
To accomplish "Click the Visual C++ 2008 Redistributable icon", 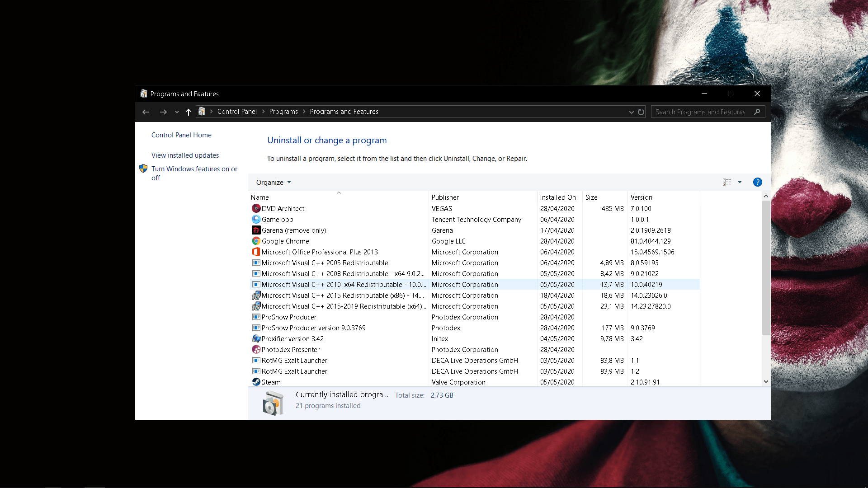I will pyautogui.click(x=256, y=273).
